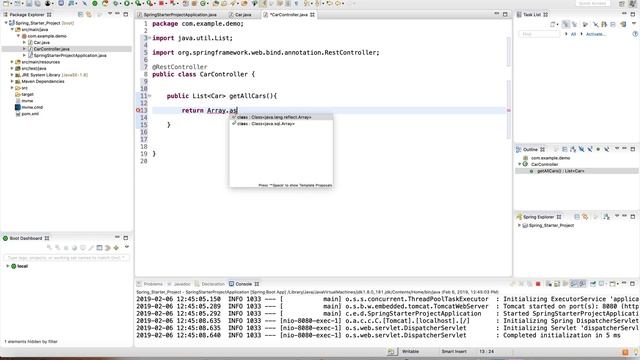This screenshot has width=640, height=360.
Task: Select mvnw.cmd file in Package Explorer
Action: coord(32,107)
